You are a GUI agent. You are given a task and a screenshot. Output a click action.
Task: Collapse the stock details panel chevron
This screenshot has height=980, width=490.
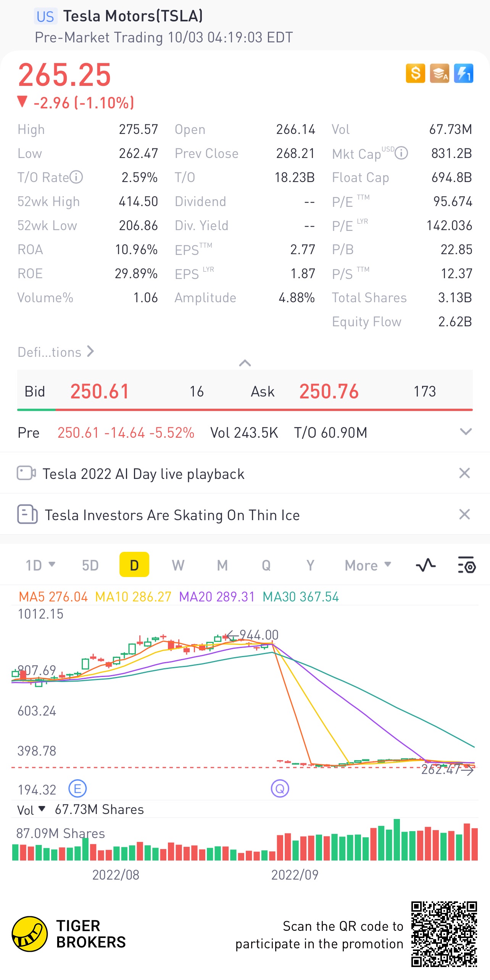click(x=245, y=363)
